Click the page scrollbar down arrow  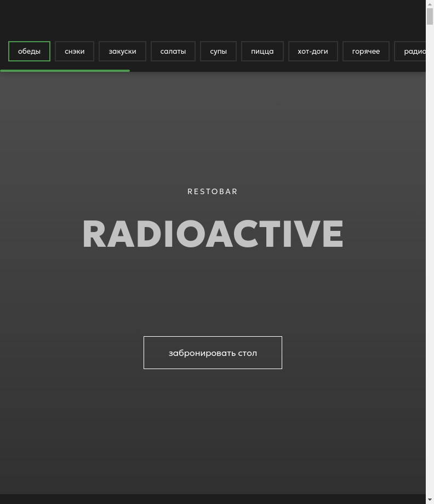(430, 500)
